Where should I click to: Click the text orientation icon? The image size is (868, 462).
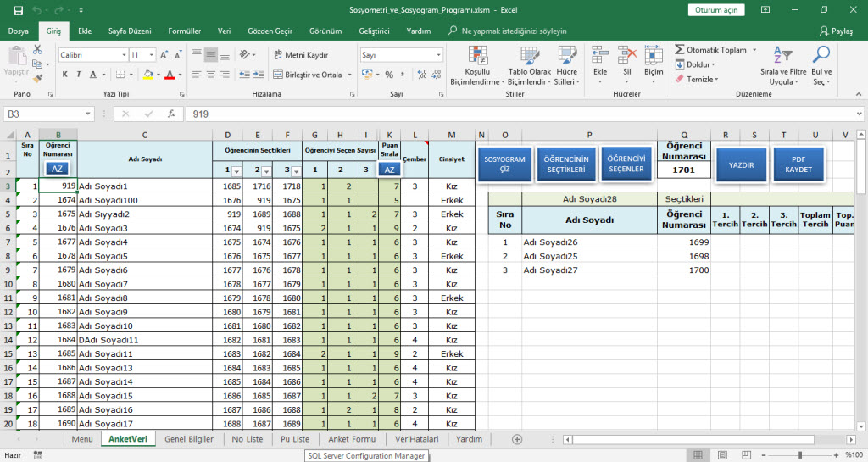pyautogui.click(x=245, y=55)
